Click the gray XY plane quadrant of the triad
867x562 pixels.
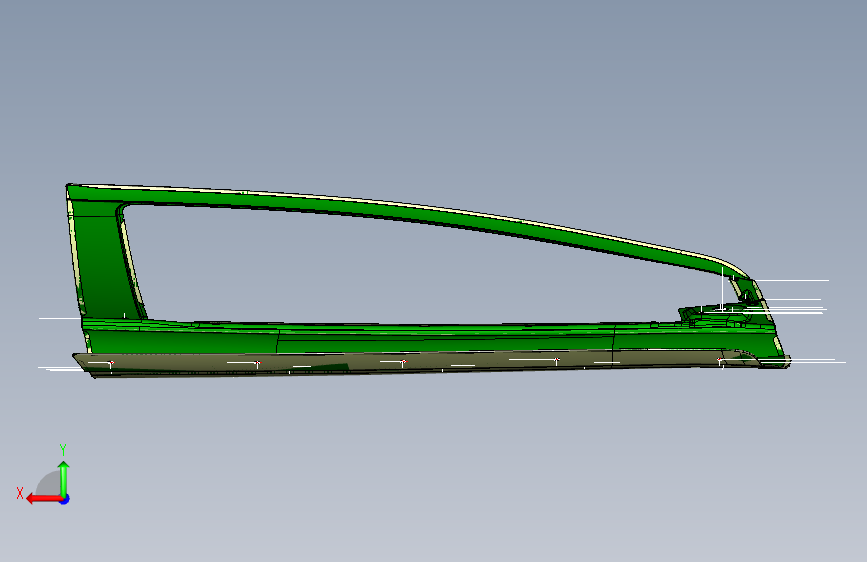[x=50, y=484]
